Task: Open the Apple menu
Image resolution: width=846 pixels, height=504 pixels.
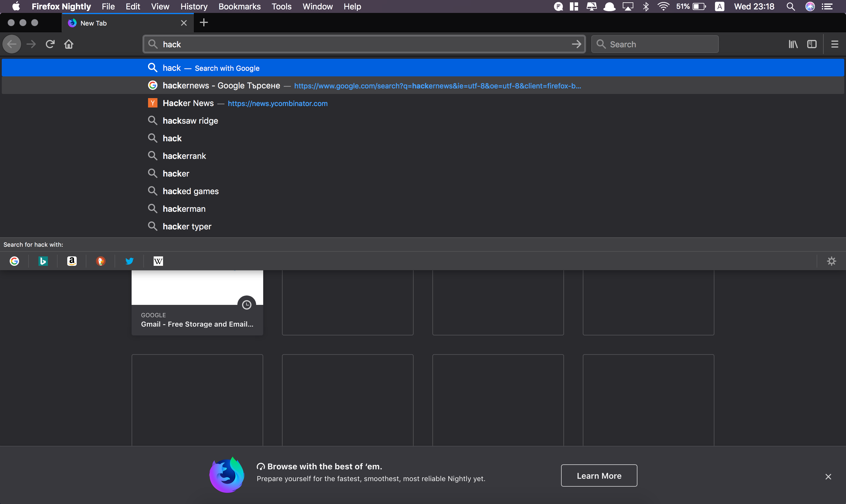Action: pos(16,6)
